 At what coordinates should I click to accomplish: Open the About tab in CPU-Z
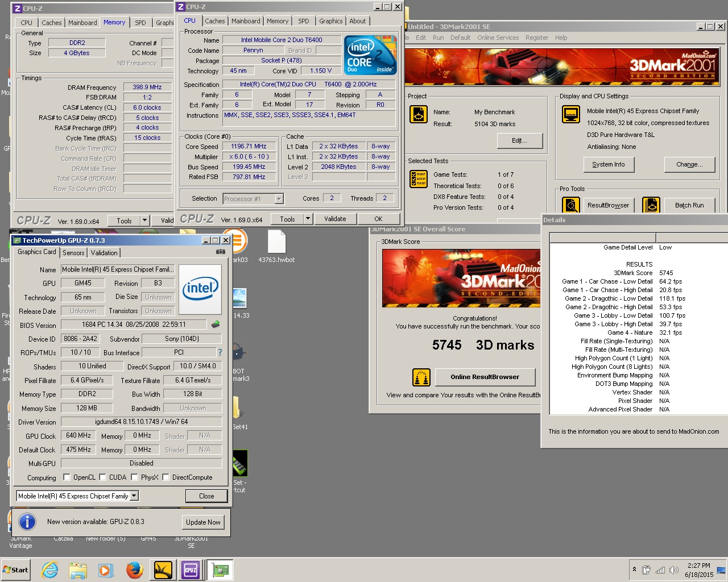tap(358, 21)
